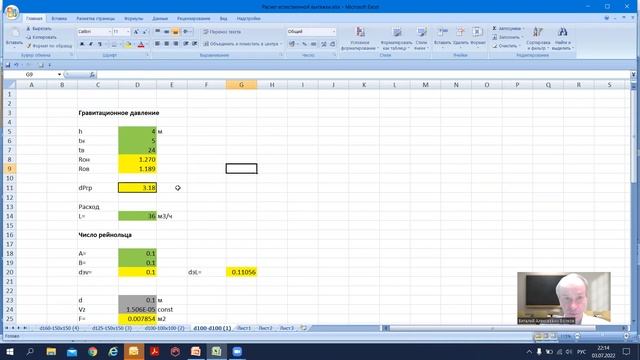The width and height of the screenshot is (640, 360).
Task: Click Sort and Filter (Сортировка и фильтр)
Action: point(538,38)
